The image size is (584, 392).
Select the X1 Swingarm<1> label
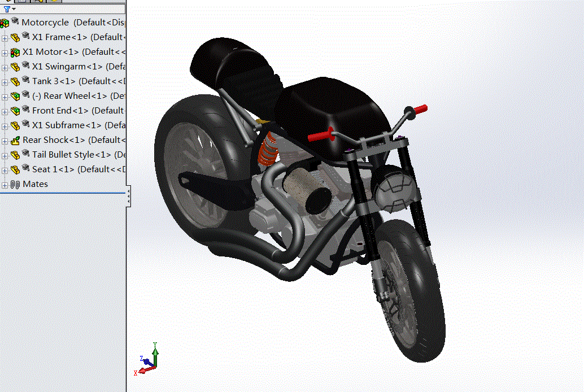pos(67,67)
